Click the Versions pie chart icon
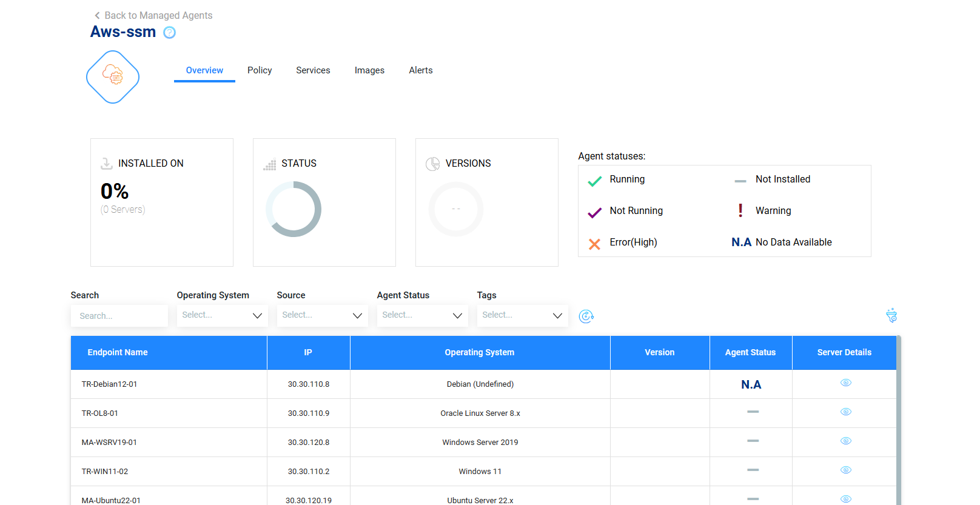This screenshot has height=505, width=980. point(432,164)
